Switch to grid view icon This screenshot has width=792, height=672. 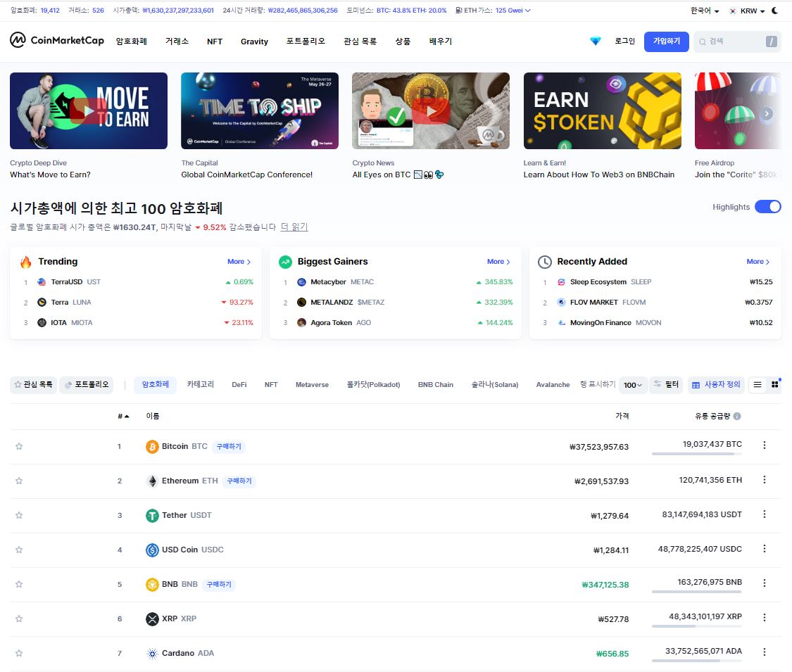pyautogui.click(x=775, y=385)
